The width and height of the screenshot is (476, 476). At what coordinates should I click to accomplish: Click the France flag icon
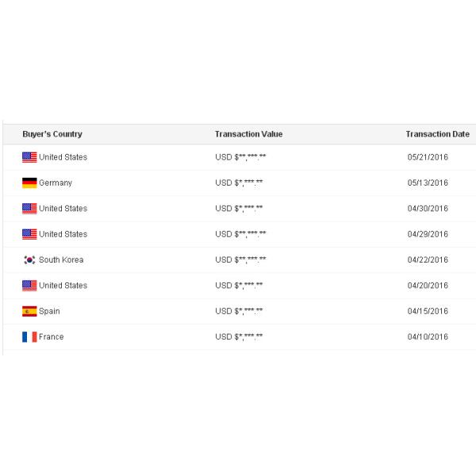pyautogui.click(x=29, y=337)
